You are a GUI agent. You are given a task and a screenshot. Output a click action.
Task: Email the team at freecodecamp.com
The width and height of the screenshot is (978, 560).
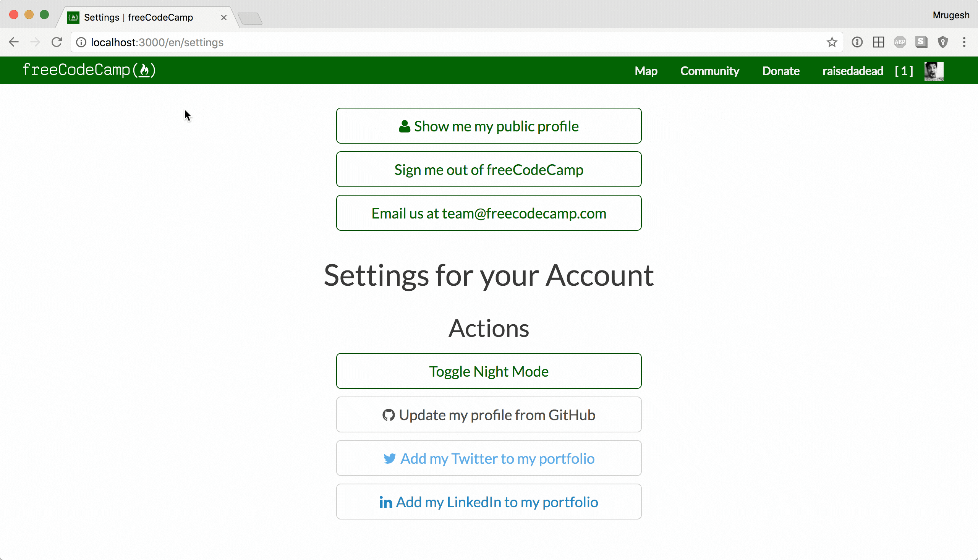[488, 213]
